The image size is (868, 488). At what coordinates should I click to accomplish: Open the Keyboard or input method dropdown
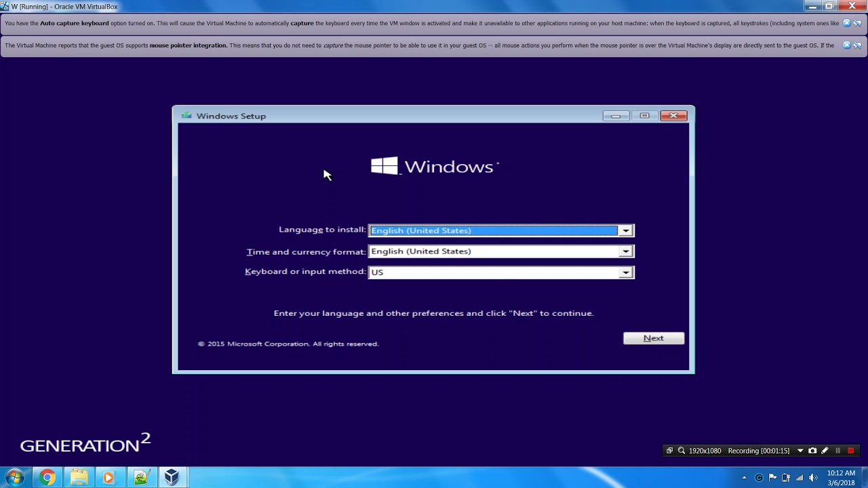[501, 272]
